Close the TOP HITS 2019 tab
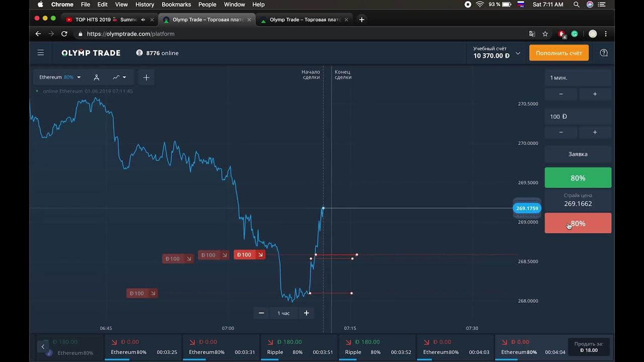The image size is (644, 362). [x=152, y=20]
